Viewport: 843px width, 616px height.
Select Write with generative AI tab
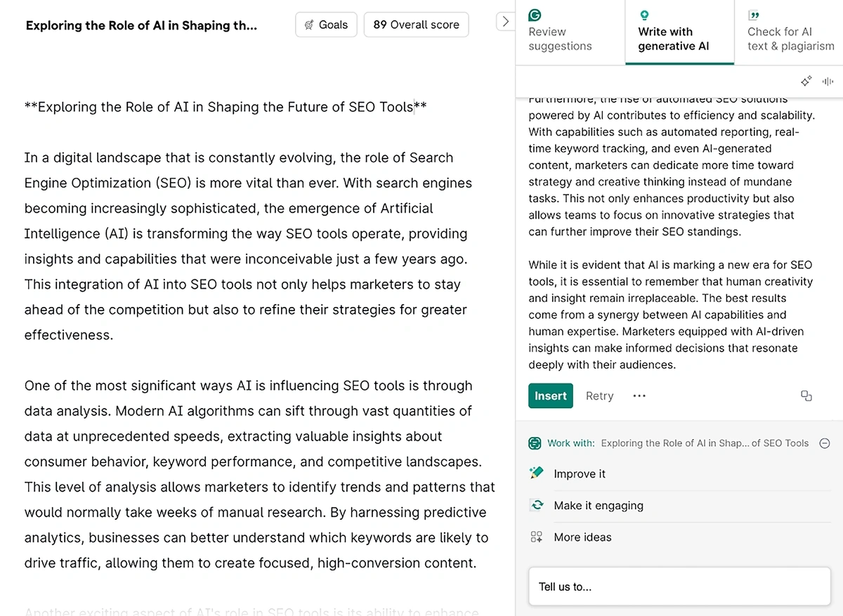pos(679,32)
